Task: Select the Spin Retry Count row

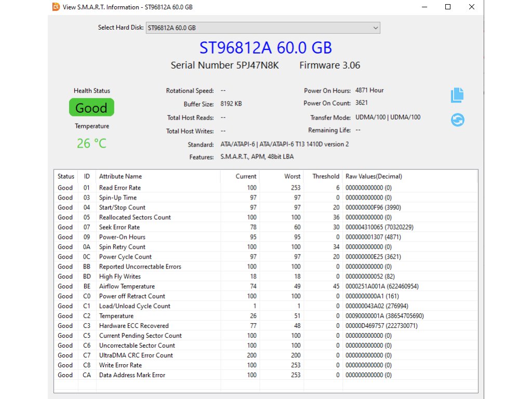Action: coord(265,247)
